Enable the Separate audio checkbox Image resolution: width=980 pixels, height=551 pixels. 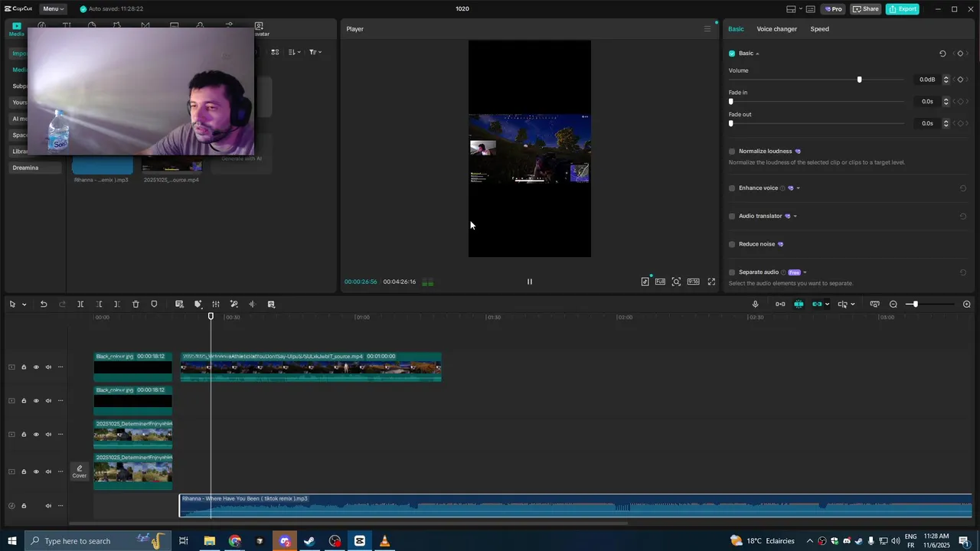point(732,272)
